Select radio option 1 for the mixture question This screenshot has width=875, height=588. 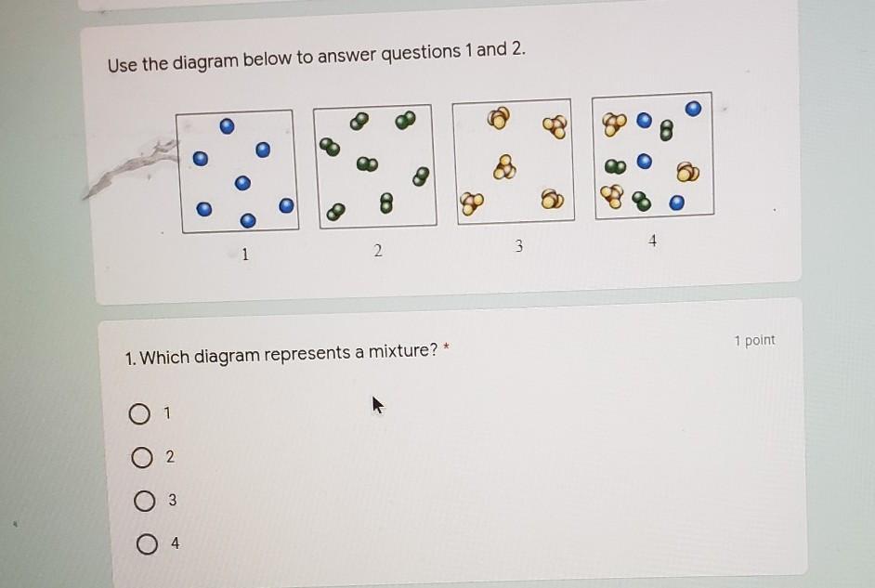point(139,414)
